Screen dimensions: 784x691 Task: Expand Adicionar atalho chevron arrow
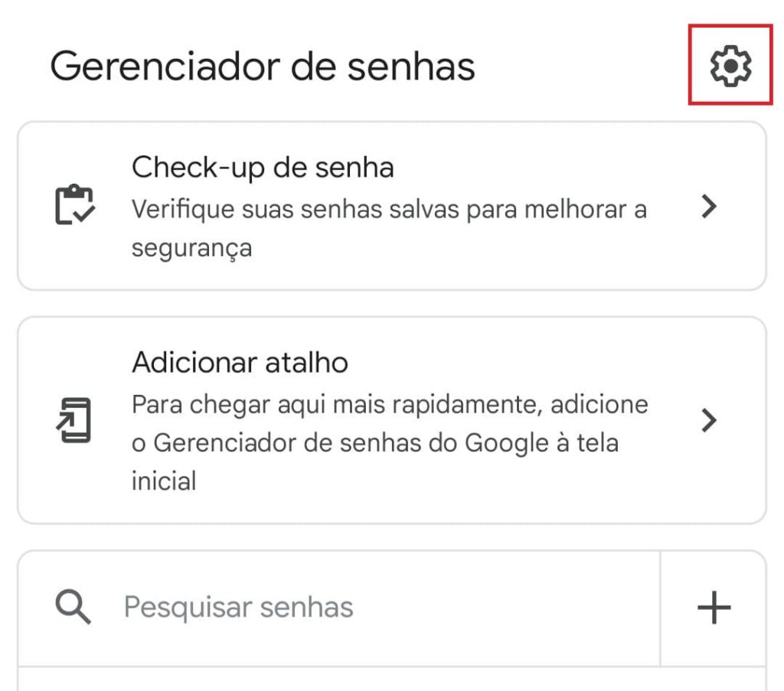click(710, 419)
